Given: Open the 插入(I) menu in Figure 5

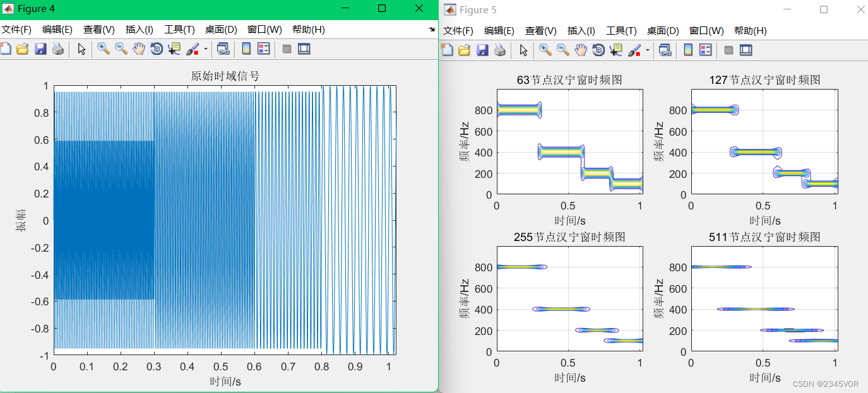Looking at the screenshot, I should pos(581,29).
